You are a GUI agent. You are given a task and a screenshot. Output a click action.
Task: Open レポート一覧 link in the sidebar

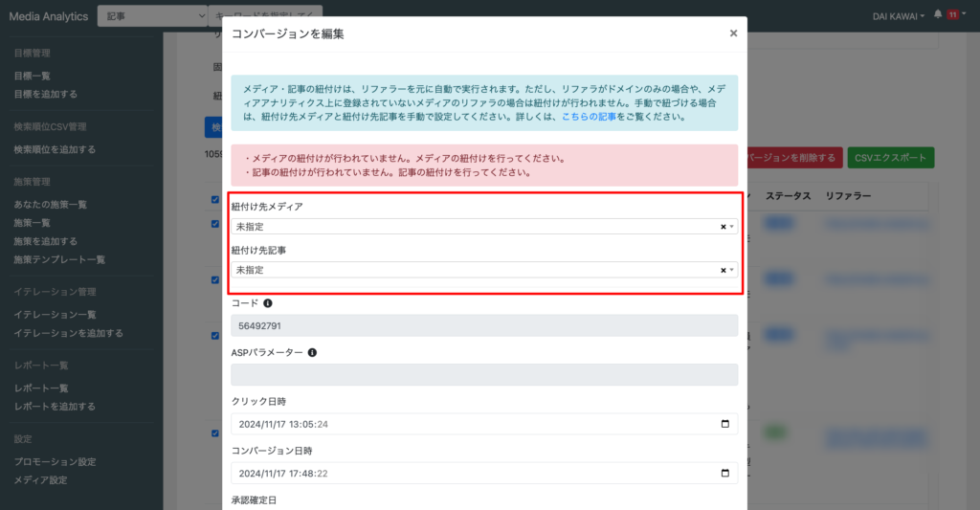41,388
